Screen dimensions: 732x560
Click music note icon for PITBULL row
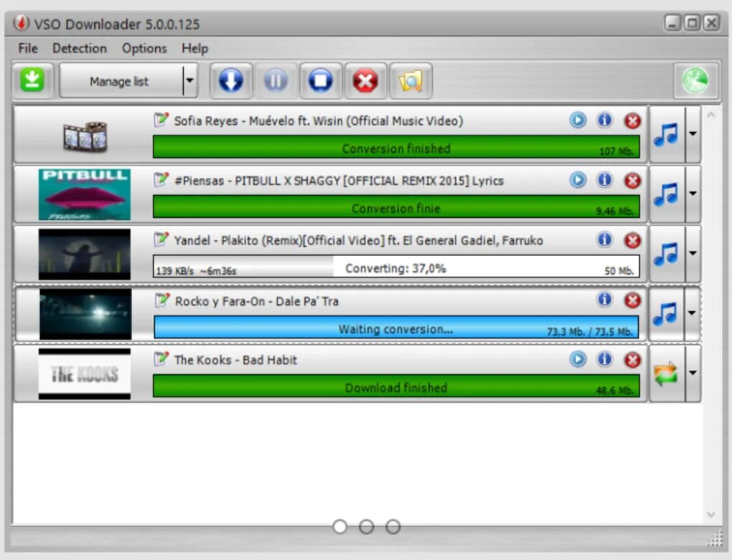click(x=667, y=194)
